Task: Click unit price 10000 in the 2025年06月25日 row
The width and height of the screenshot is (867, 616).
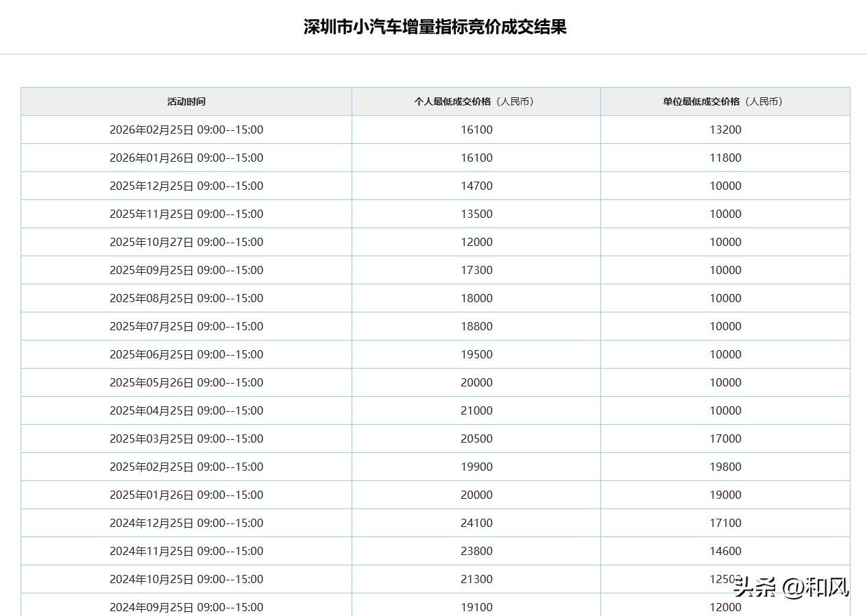Action: click(725, 354)
